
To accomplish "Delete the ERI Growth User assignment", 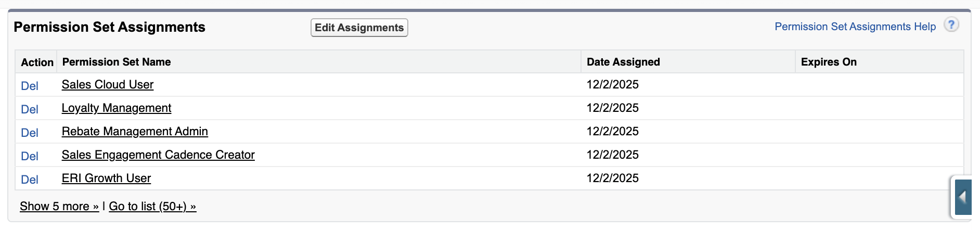I will tap(30, 180).
